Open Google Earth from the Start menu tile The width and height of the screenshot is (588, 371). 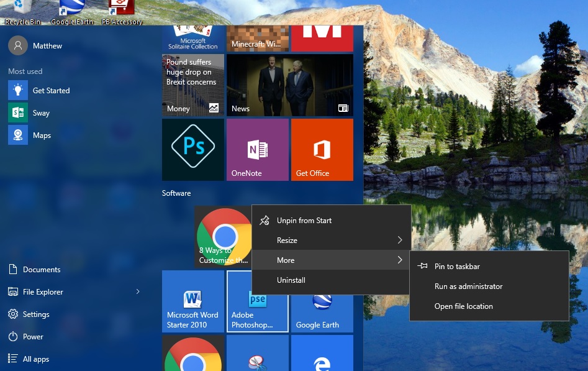point(322,301)
